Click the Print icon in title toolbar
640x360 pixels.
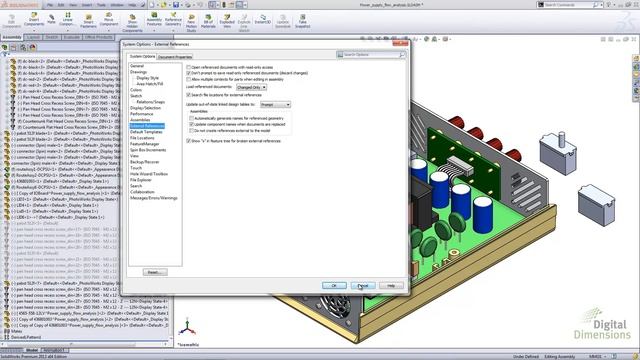tap(188, 5)
